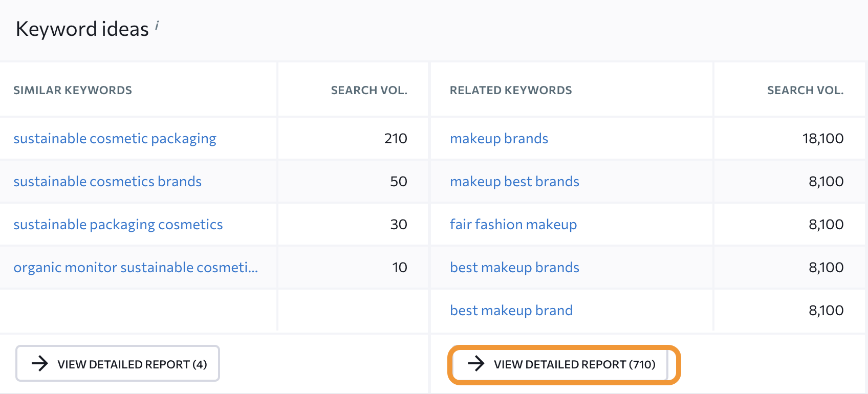Select the 'makeup best brands' keyword link
The width and height of the screenshot is (868, 394).
tap(514, 182)
